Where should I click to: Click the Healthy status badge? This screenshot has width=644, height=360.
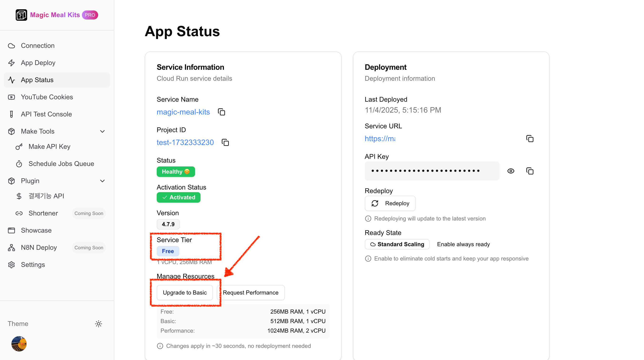tap(176, 172)
